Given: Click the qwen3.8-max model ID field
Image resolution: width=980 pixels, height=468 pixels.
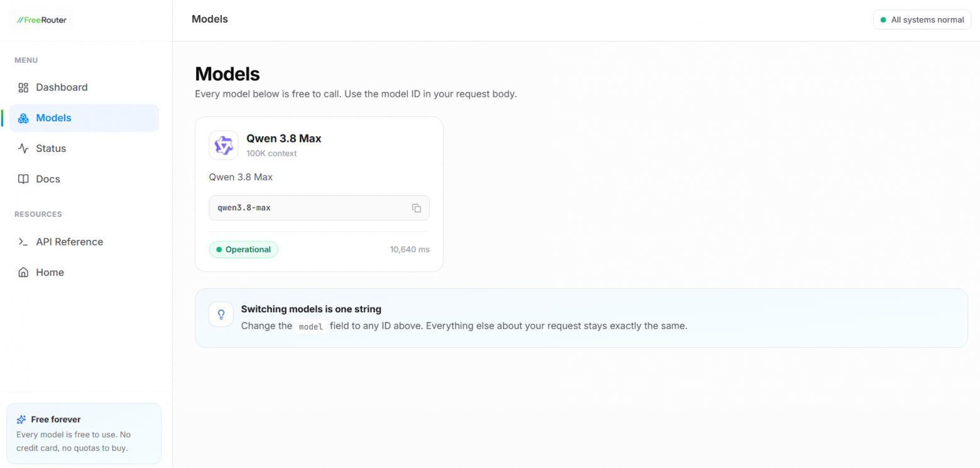Looking at the screenshot, I should [319, 208].
